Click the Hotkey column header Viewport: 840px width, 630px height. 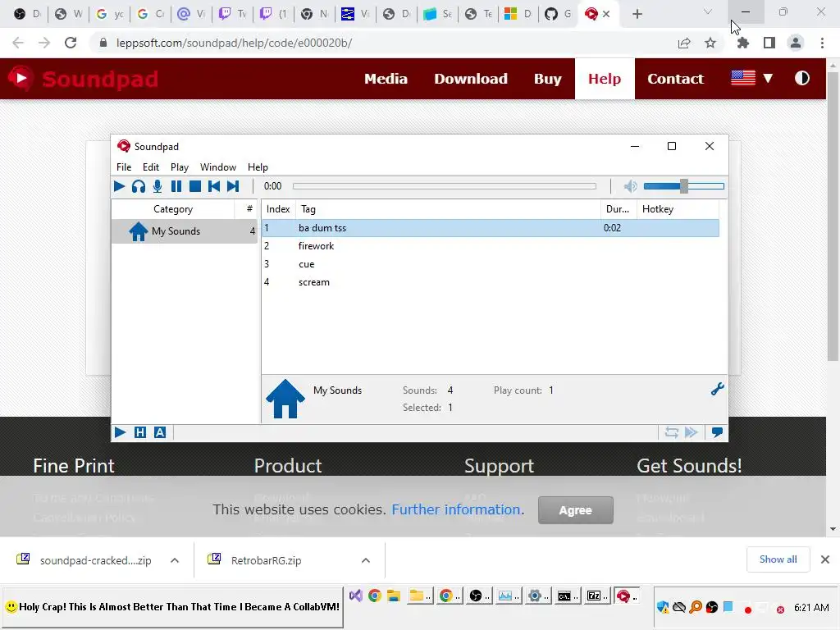(677, 209)
